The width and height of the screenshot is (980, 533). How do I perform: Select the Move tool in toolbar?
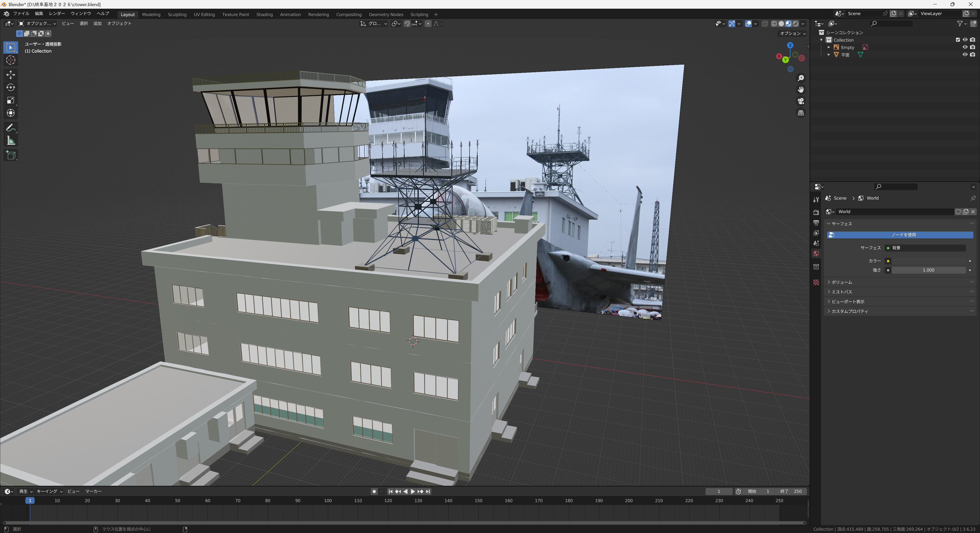11,74
